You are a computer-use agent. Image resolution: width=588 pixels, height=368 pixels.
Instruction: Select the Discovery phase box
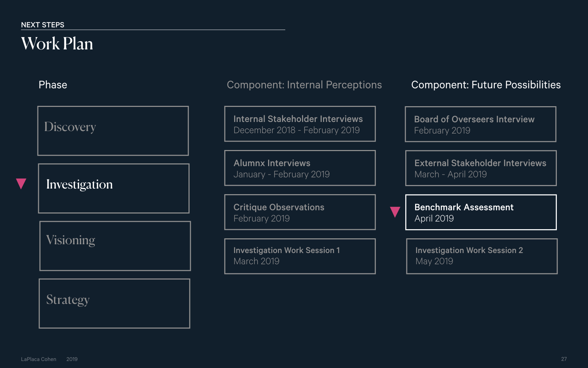(x=113, y=131)
